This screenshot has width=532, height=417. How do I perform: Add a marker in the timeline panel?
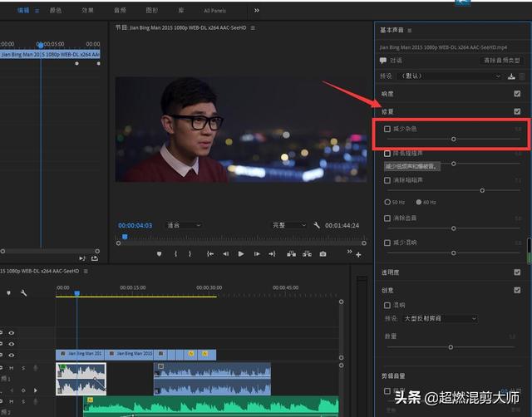[x=8, y=292]
